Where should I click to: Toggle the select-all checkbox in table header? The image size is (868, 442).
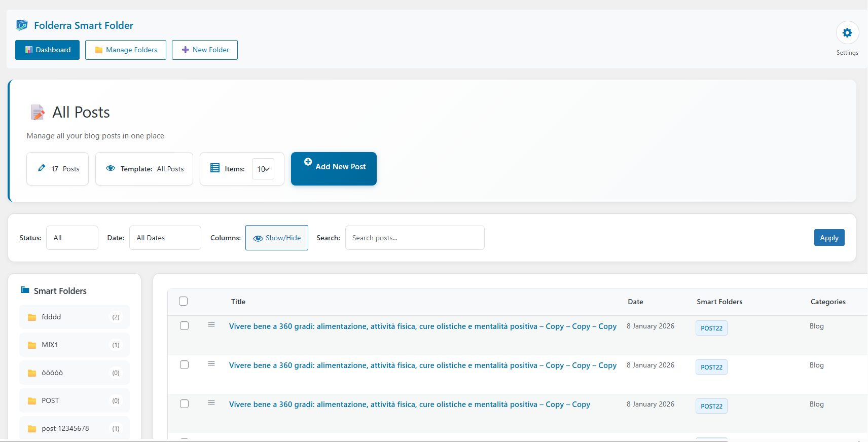tap(184, 301)
